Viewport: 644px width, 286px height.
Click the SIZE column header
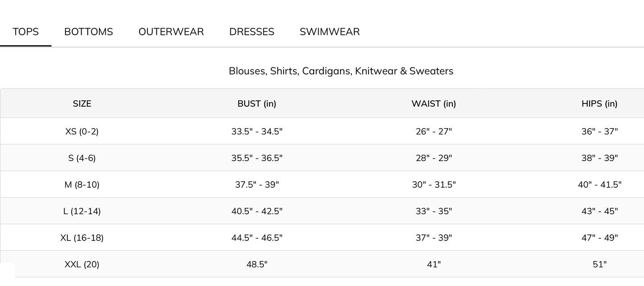[x=82, y=104]
